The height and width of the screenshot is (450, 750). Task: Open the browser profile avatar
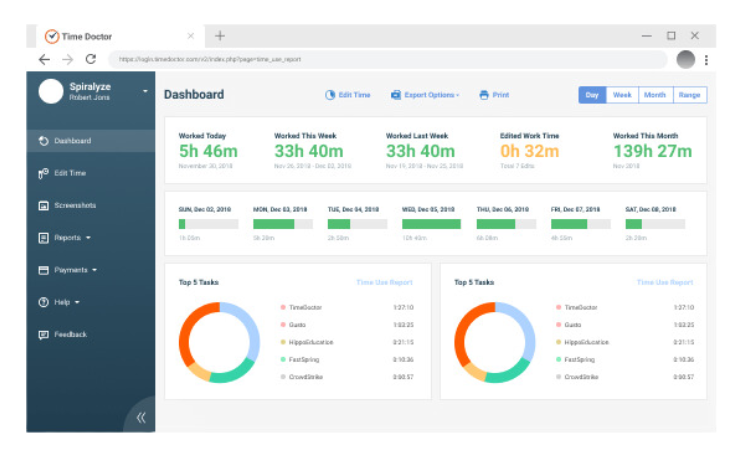pos(685,59)
